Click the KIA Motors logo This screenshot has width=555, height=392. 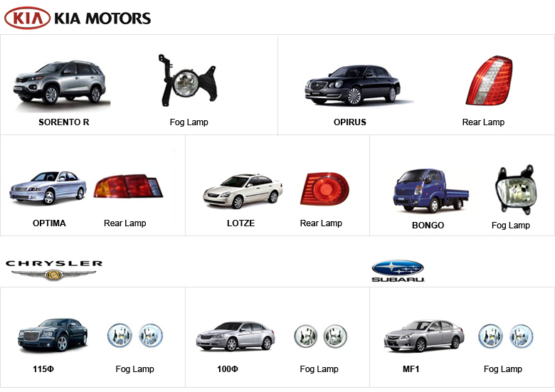pos(78,18)
